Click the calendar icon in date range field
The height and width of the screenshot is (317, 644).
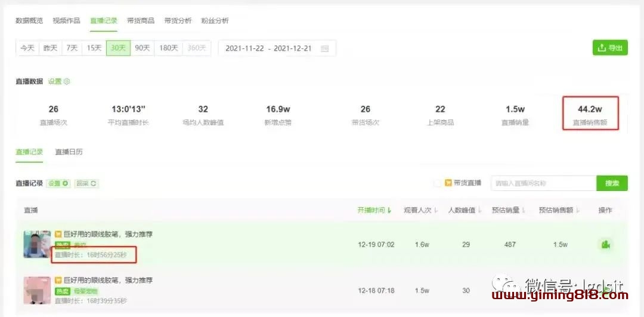pyautogui.click(x=324, y=48)
